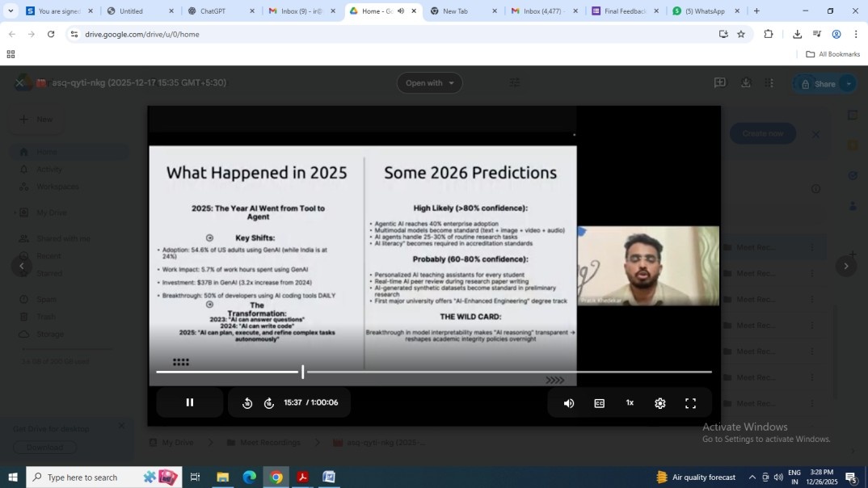This screenshot has height=488, width=868.
Task: Rewind the video 10 seconds
Action: tap(247, 403)
